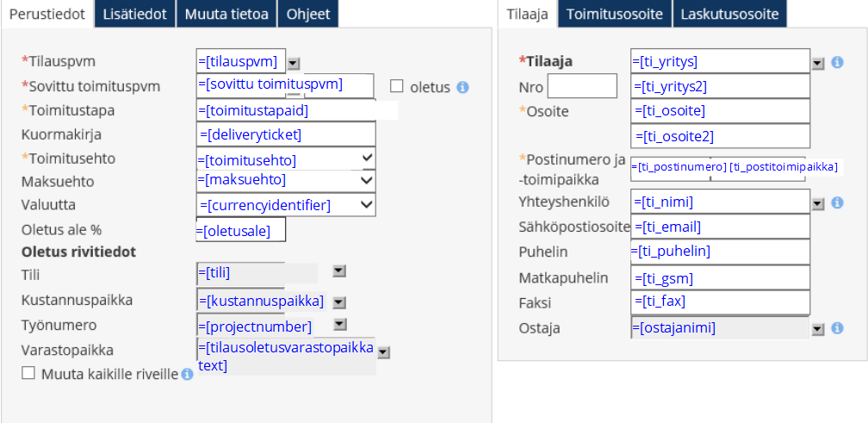Image resolution: width=868 pixels, height=423 pixels.
Task: Open the Tilauspvm date picker arrow
Action: 294,63
